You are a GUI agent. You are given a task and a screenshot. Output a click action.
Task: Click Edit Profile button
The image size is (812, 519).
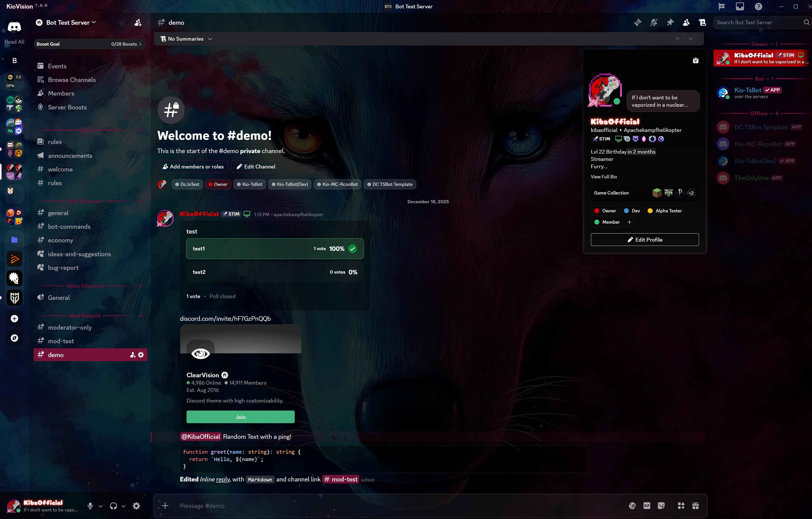click(644, 239)
